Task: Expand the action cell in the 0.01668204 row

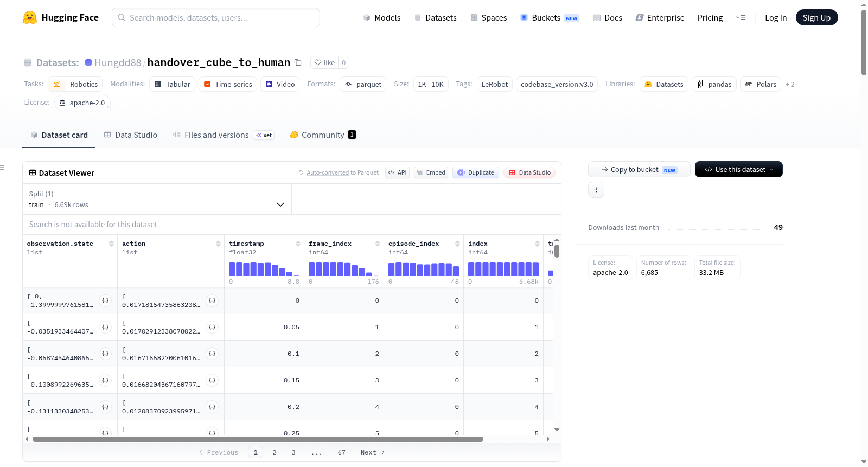Action: [212, 380]
